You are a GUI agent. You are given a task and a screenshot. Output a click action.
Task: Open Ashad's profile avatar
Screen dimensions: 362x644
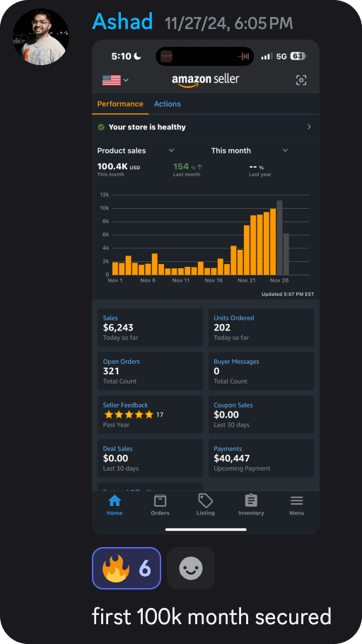click(40, 37)
